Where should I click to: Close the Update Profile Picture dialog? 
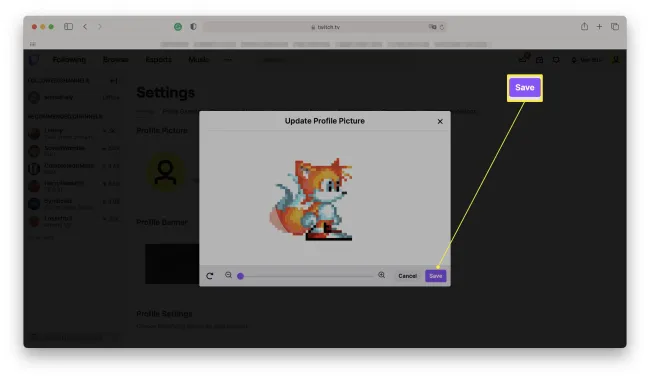point(440,121)
